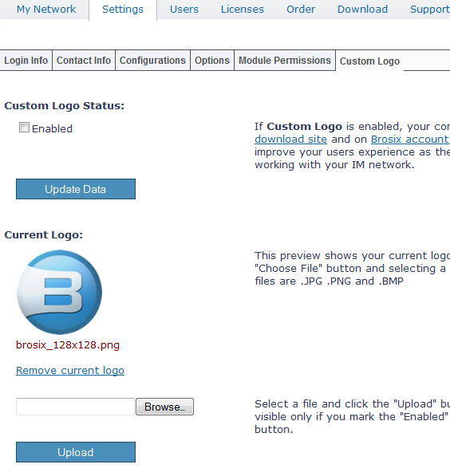This screenshot has height=476, width=450.
Task: Go to the Users tab
Action: (x=184, y=9)
